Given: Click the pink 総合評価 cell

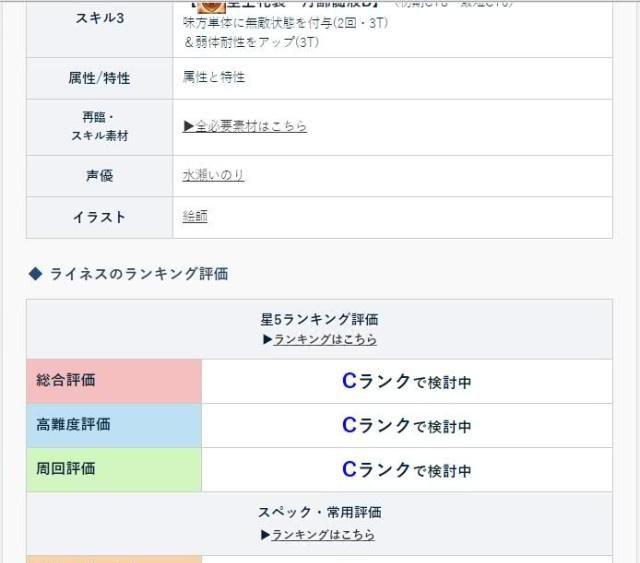Looking at the screenshot, I should click(113, 381).
